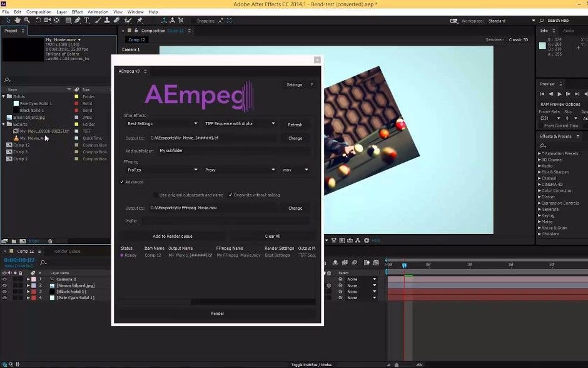Select the Pen tool

[x=78, y=20]
